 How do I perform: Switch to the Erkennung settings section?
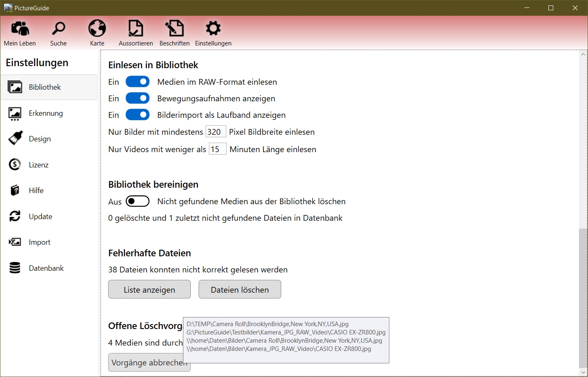coord(49,113)
